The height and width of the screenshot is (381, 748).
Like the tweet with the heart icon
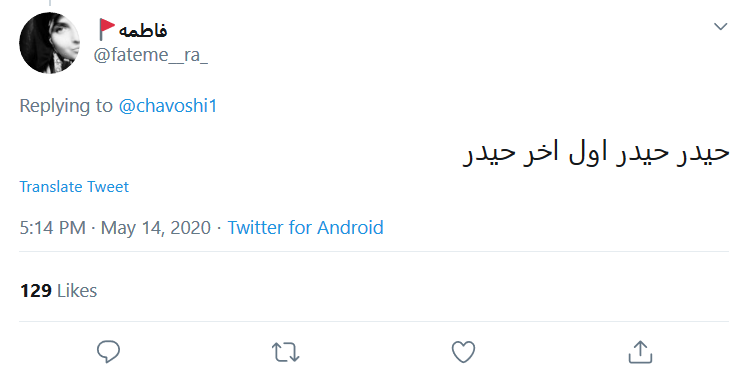click(463, 352)
